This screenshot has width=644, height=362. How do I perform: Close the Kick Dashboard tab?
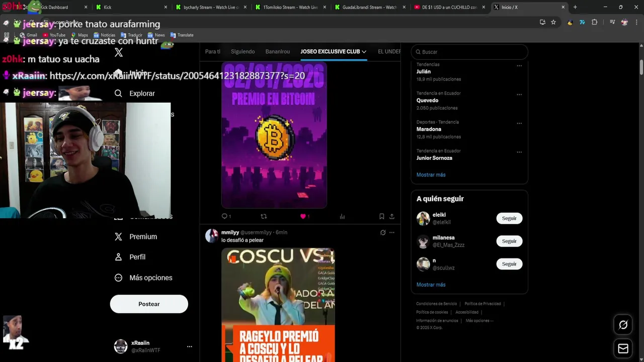click(x=86, y=7)
